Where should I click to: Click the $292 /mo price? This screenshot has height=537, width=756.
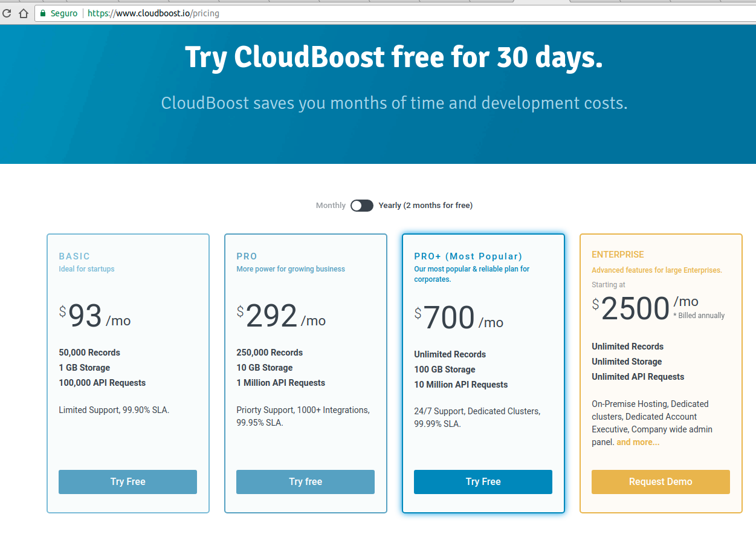pos(281,316)
